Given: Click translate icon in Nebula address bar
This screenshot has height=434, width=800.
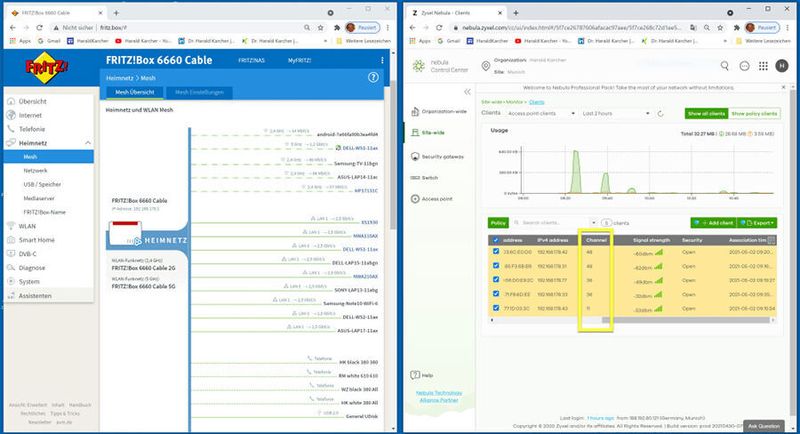Looking at the screenshot, I should coord(693,28).
